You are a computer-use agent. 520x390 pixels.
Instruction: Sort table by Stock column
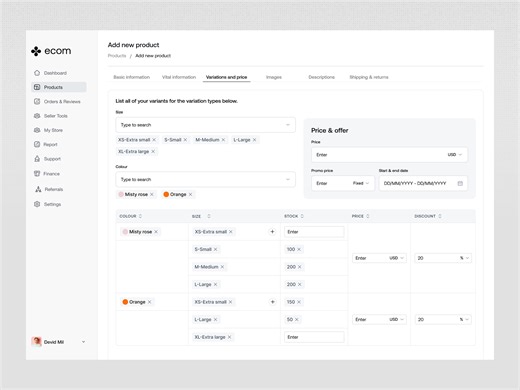click(x=302, y=216)
